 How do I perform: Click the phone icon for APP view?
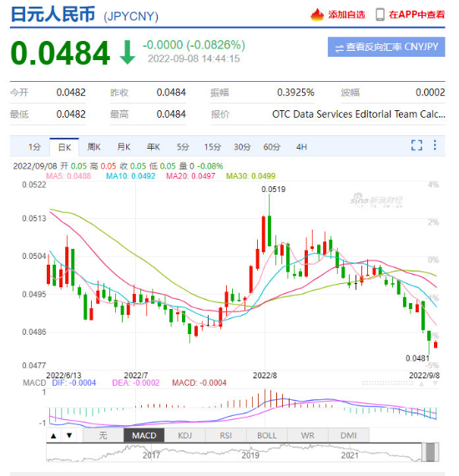pos(380,14)
